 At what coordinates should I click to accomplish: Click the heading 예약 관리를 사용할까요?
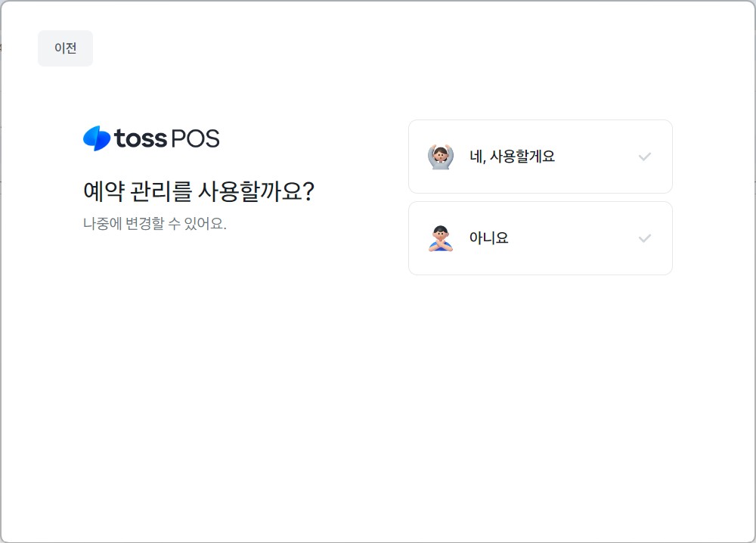[198, 191]
